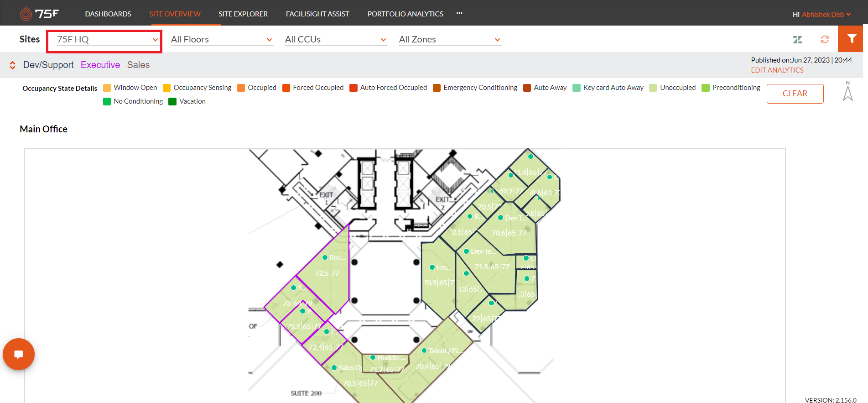Click the Vacation legend swatch

(172, 102)
